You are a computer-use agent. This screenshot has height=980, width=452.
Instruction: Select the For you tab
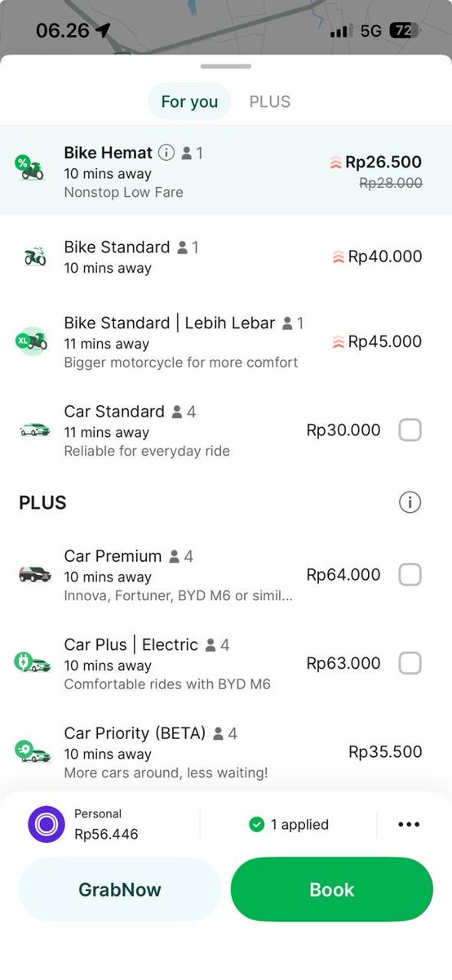189,101
